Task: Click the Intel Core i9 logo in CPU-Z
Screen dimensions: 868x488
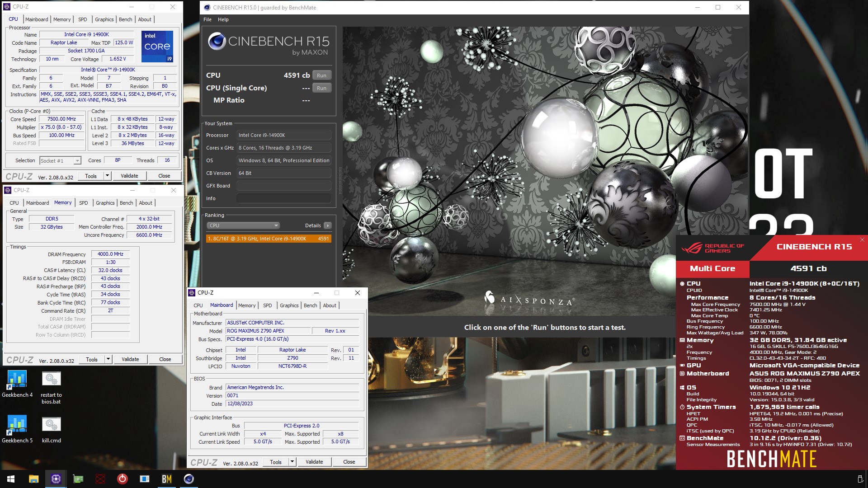Action: [x=157, y=47]
